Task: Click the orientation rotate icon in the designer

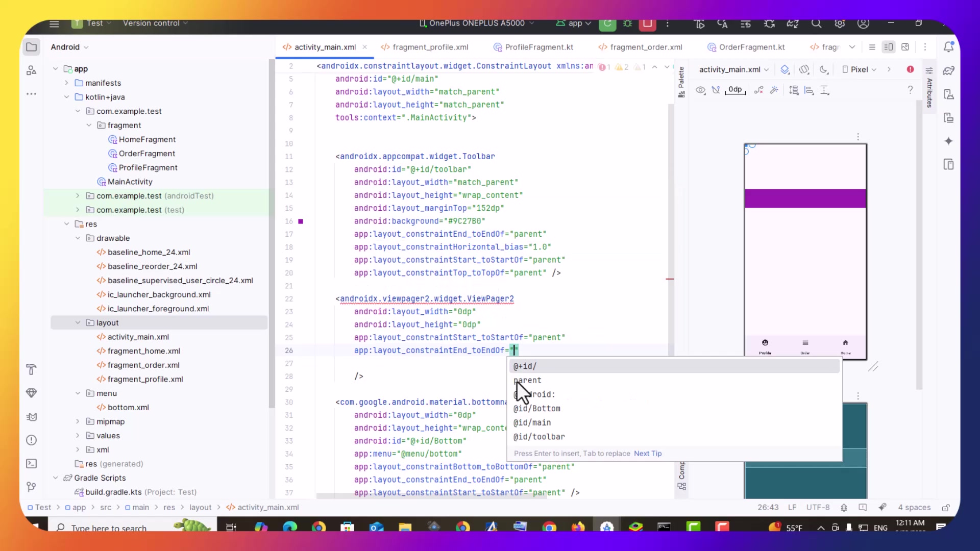Action: (804, 69)
